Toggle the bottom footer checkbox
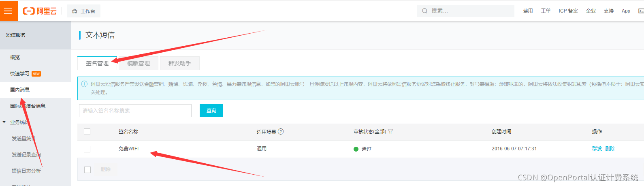 point(87,169)
